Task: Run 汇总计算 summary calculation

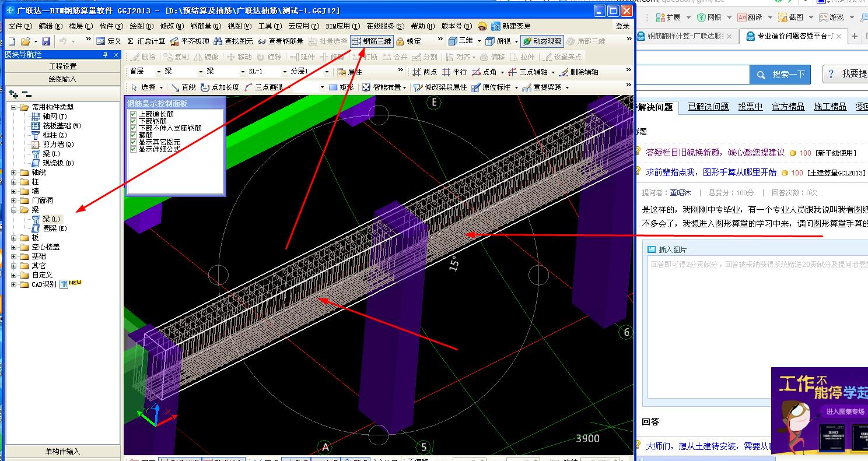Action: [x=146, y=41]
